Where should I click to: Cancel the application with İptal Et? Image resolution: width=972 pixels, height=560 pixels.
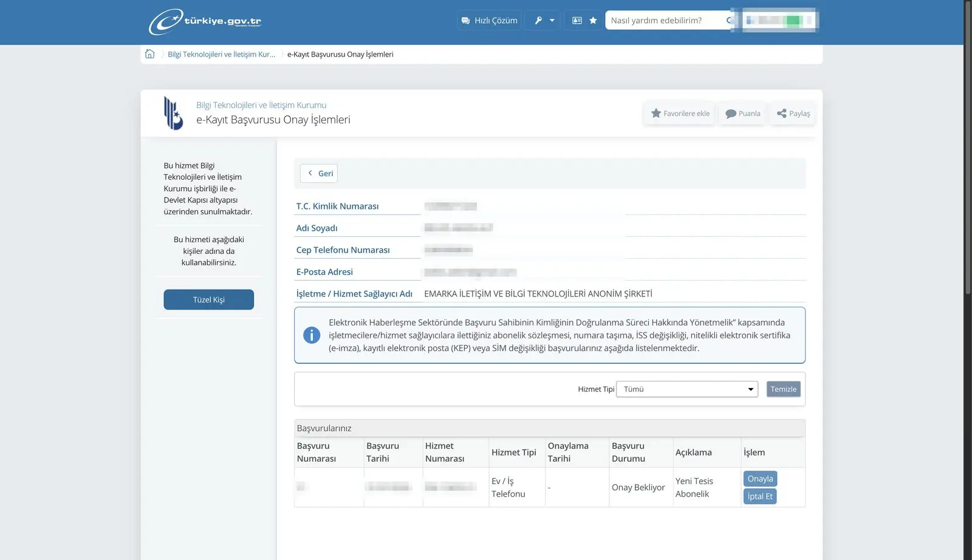pyautogui.click(x=760, y=496)
